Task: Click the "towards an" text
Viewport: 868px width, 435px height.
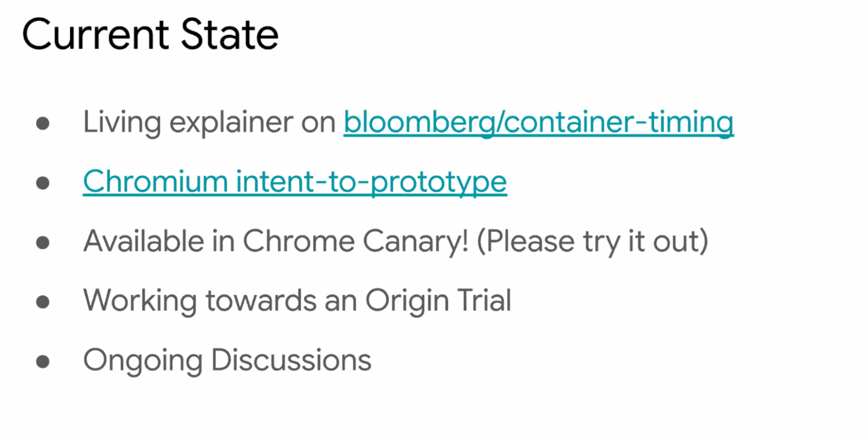Action: tap(281, 301)
